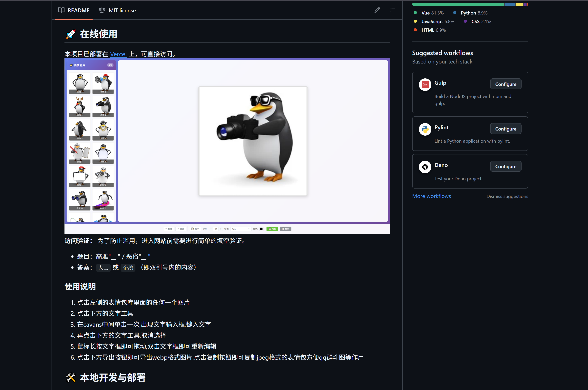Screen dimensions: 588x390
Task: Click the Deno dinosaur logo icon
Action: pyautogui.click(x=425, y=167)
